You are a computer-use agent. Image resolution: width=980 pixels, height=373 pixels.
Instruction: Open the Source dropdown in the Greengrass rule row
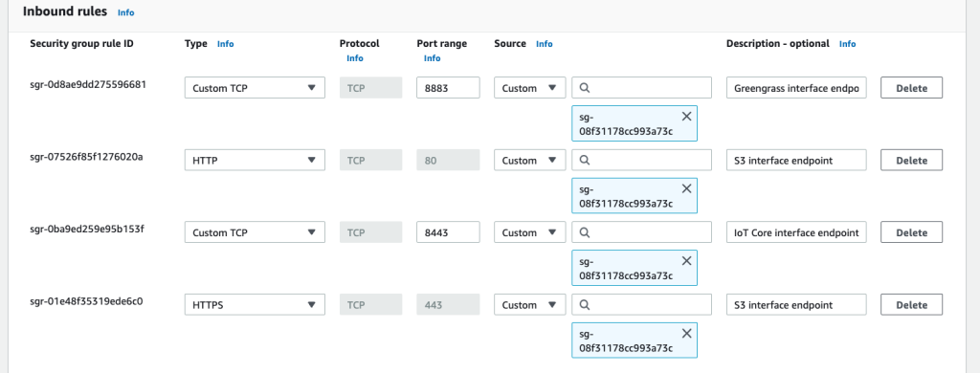(x=529, y=88)
